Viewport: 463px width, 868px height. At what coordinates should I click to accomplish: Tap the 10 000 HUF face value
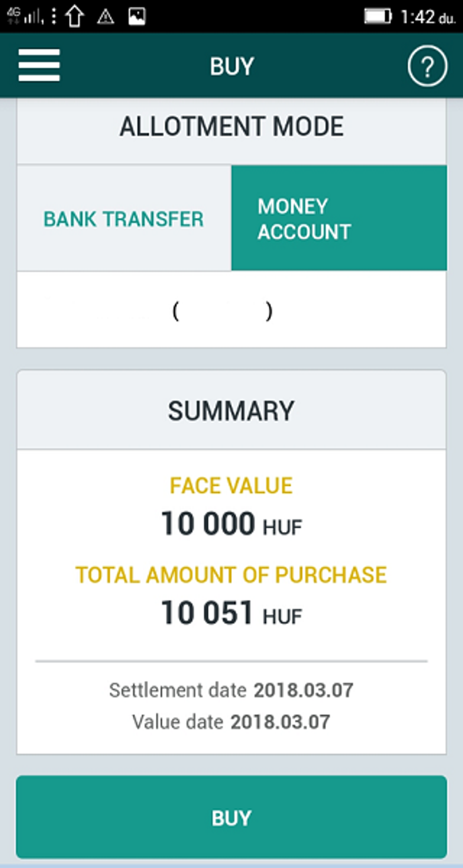tap(231, 524)
